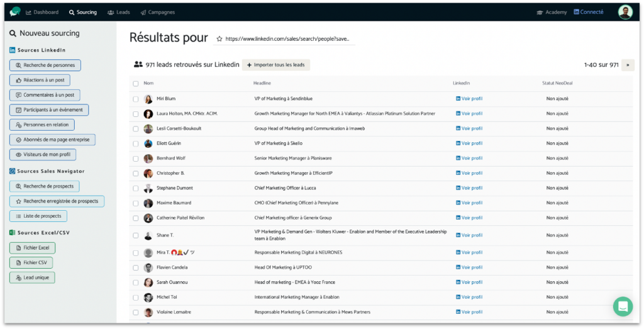Choose Fichier Excel source

click(x=33, y=248)
